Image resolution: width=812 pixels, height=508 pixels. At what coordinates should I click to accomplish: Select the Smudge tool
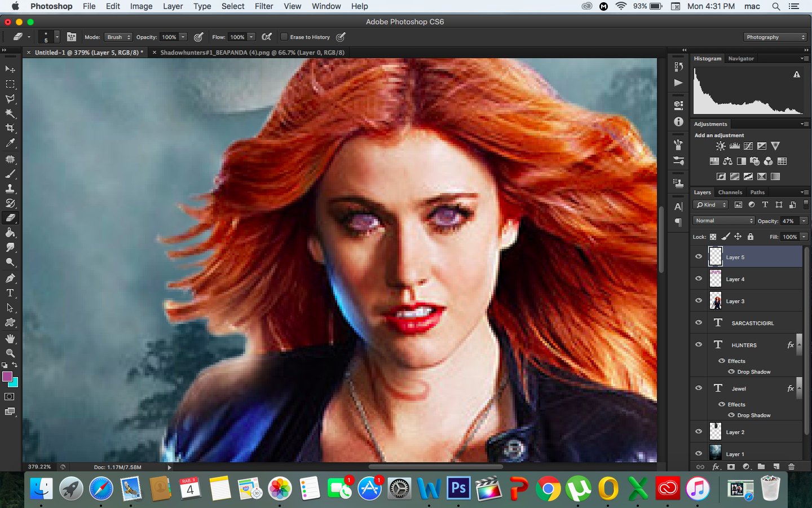tap(10, 247)
